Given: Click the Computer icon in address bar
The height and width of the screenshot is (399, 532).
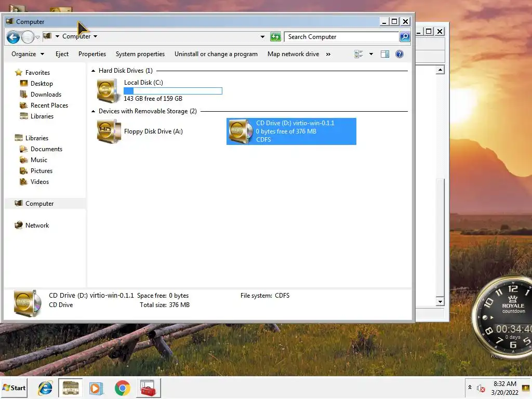Looking at the screenshot, I should pyautogui.click(x=48, y=36).
